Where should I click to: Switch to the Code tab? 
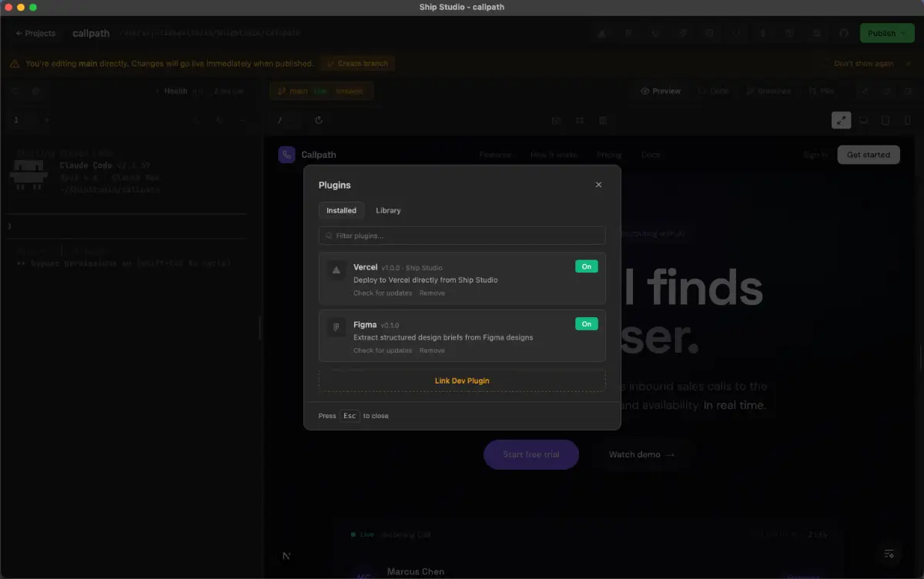click(x=713, y=91)
